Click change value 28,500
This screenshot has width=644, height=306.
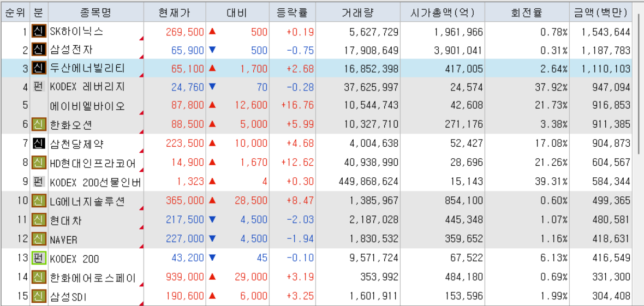point(251,201)
